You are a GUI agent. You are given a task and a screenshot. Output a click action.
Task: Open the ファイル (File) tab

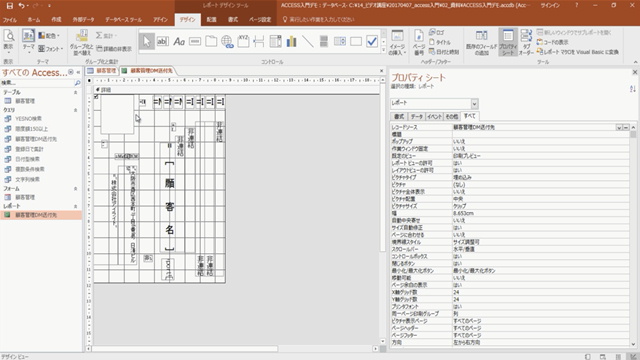pyautogui.click(x=10, y=20)
